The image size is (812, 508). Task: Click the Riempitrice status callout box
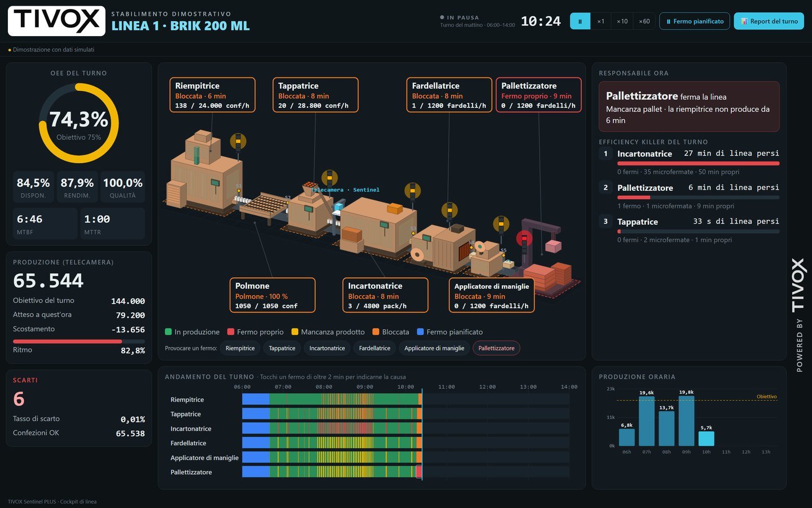pyautogui.click(x=213, y=95)
